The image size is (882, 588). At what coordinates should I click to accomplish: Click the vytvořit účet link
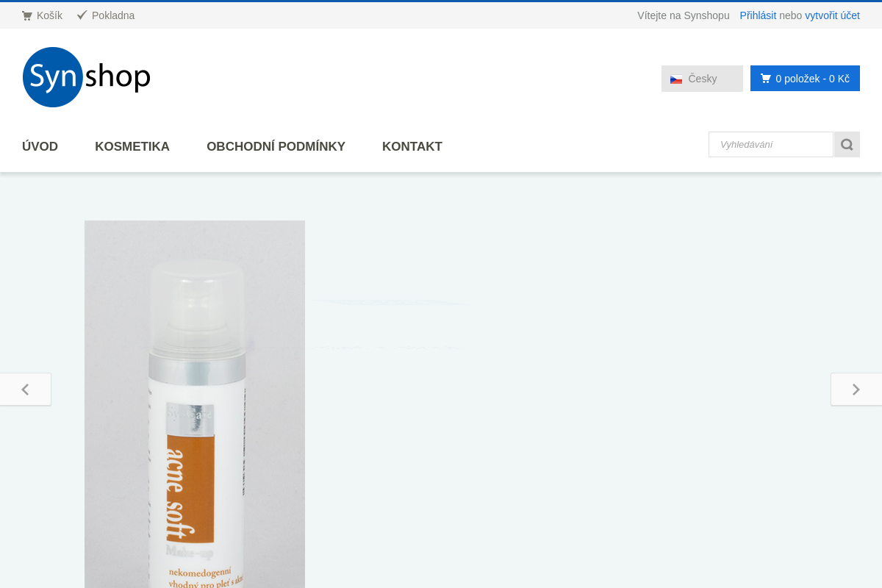[832, 15]
